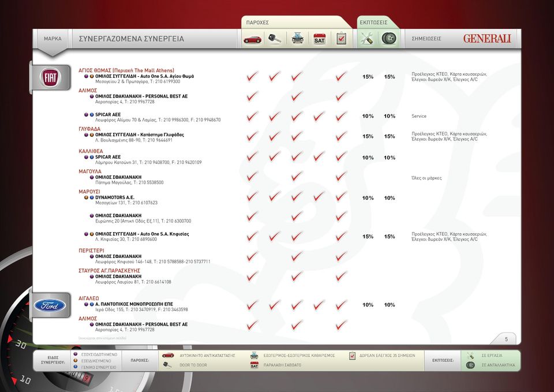This screenshot has width=554, height=392.
Task: Click Προέλεγχος ΚΤΕΟ note in ΓΛΥΦΑΔΑ row
Action: point(449,136)
